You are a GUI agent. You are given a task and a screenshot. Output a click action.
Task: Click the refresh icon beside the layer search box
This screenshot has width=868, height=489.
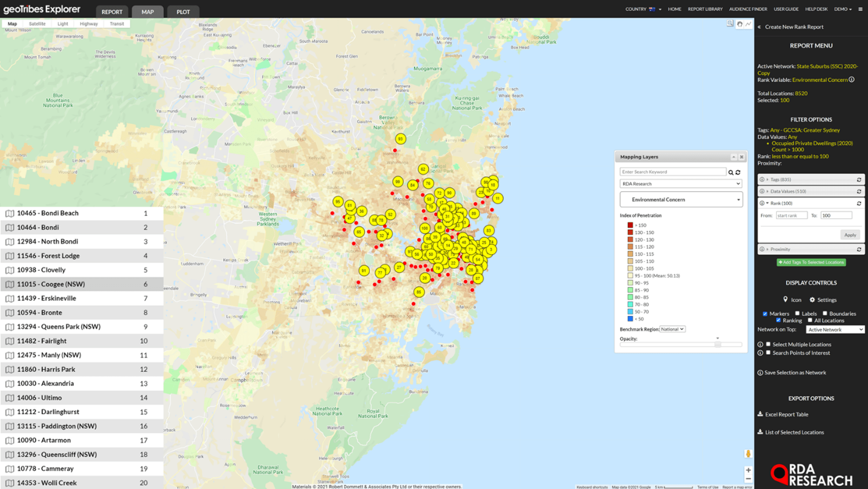739,172
